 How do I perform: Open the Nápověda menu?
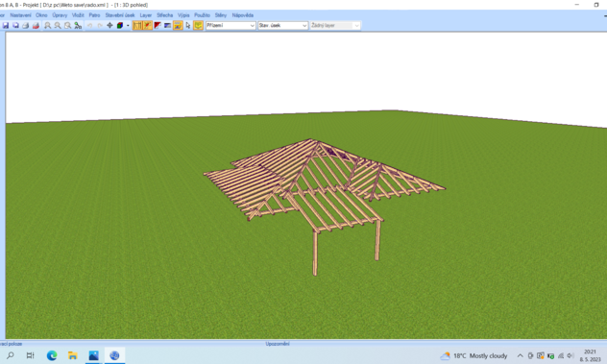[x=243, y=15]
